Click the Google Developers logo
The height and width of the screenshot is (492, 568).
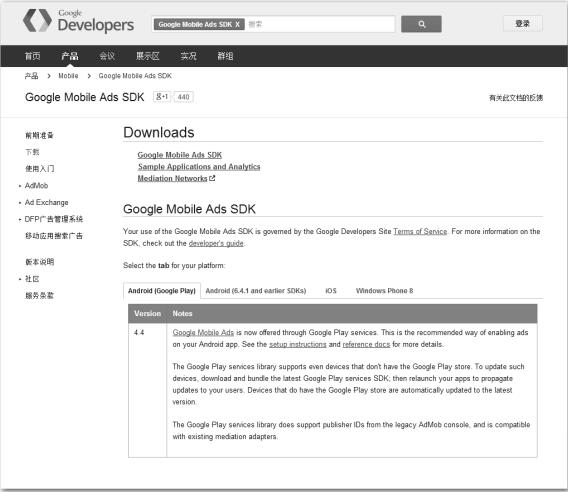[78, 21]
